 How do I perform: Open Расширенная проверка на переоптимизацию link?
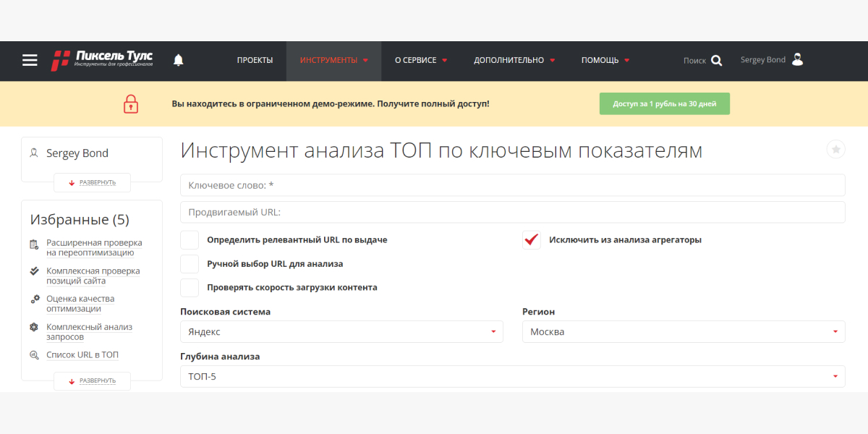coord(94,247)
